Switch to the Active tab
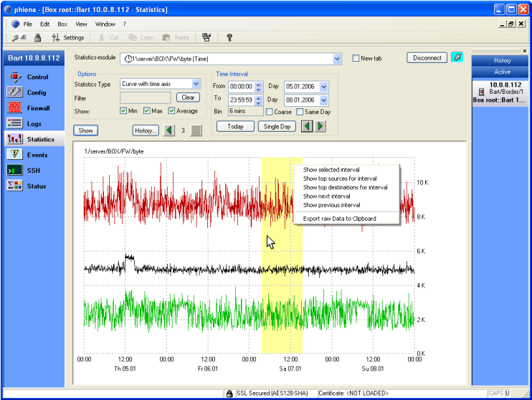Screen dimensions: 532x400 [x=500, y=72]
